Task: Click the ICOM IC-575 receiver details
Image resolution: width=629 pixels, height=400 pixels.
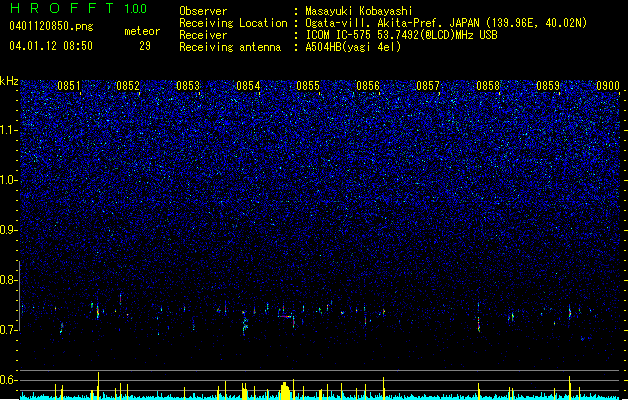Action: point(401,35)
